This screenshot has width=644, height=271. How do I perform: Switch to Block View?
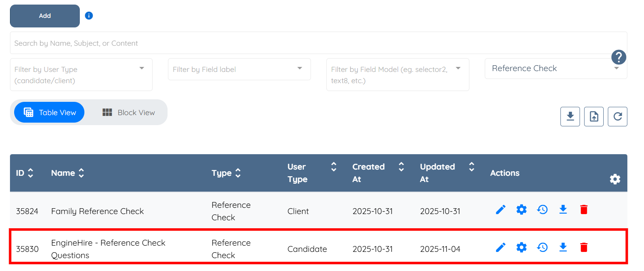pyautogui.click(x=128, y=112)
